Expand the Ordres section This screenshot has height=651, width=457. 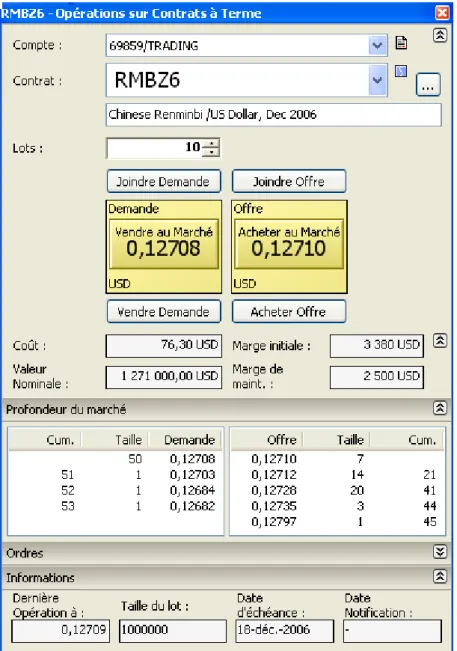[x=440, y=552]
